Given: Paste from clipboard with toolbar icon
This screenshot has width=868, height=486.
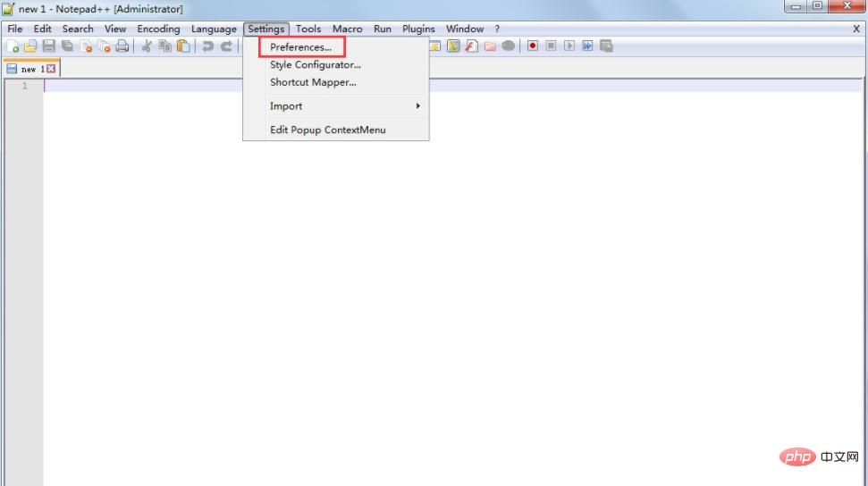Looking at the screenshot, I should [183, 46].
